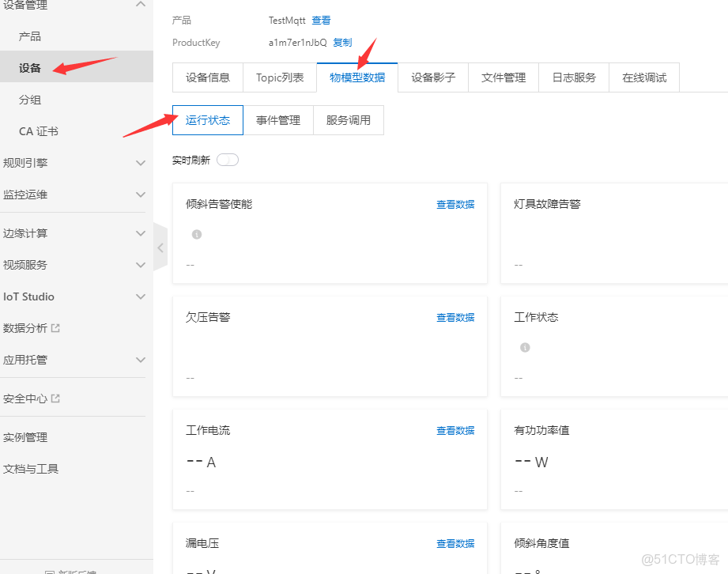Expand the 视频服务 menu
The height and width of the screenshot is (574, 728).
pos(141,265)
